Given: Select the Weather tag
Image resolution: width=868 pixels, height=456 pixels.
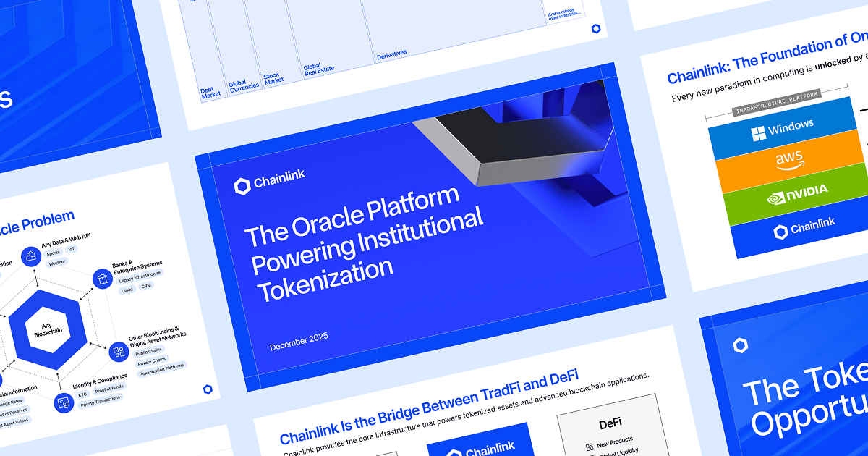Looking at the screenshot, I should (x=57, y=263).
